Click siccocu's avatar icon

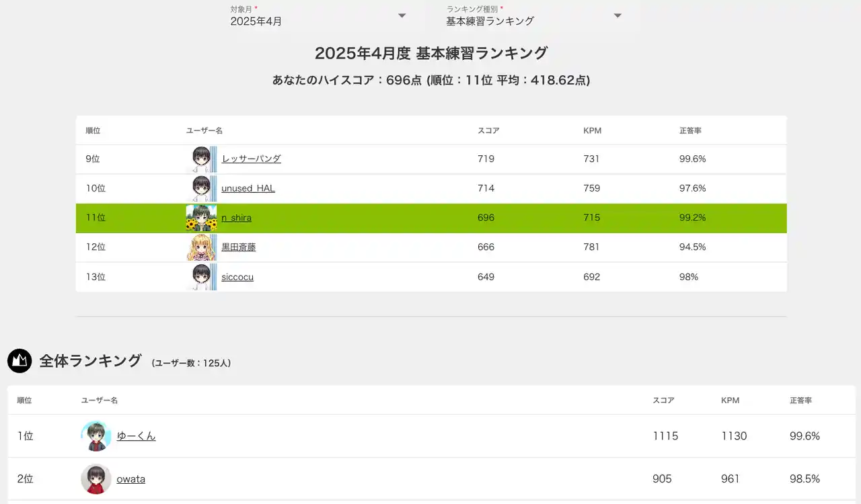pos(201,277)
